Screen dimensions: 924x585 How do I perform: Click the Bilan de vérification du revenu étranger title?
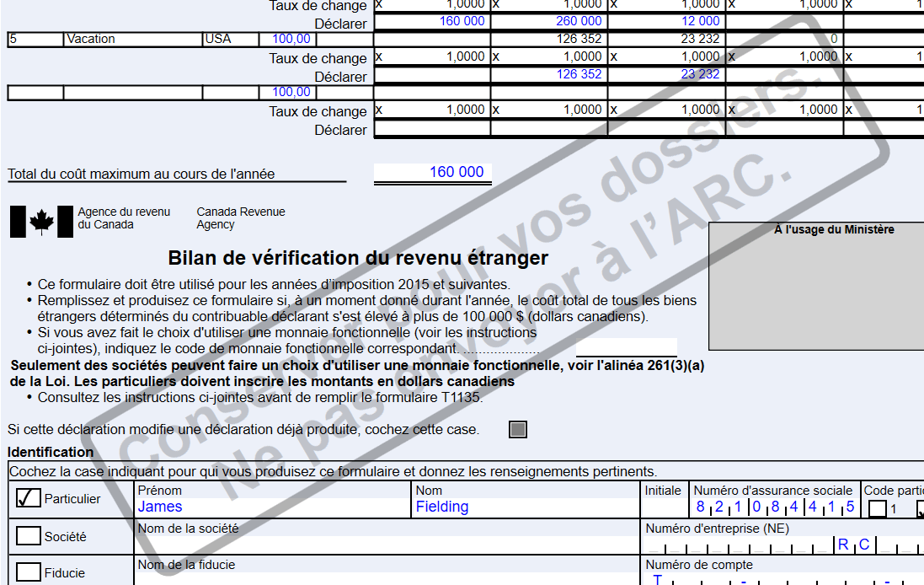358,258
